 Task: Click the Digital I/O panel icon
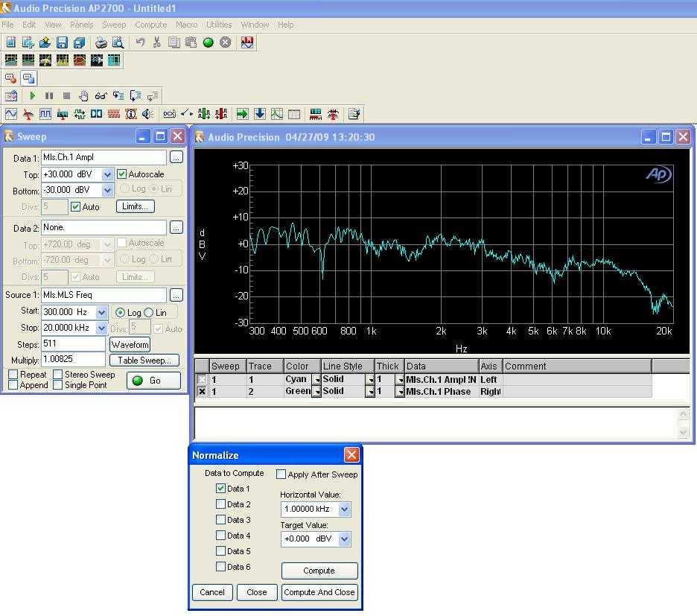click(97, 114)
